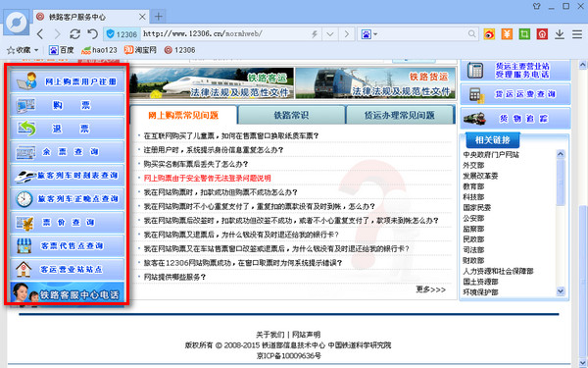Switch to 网上购票常见问题 tab

tap(183, 115)
